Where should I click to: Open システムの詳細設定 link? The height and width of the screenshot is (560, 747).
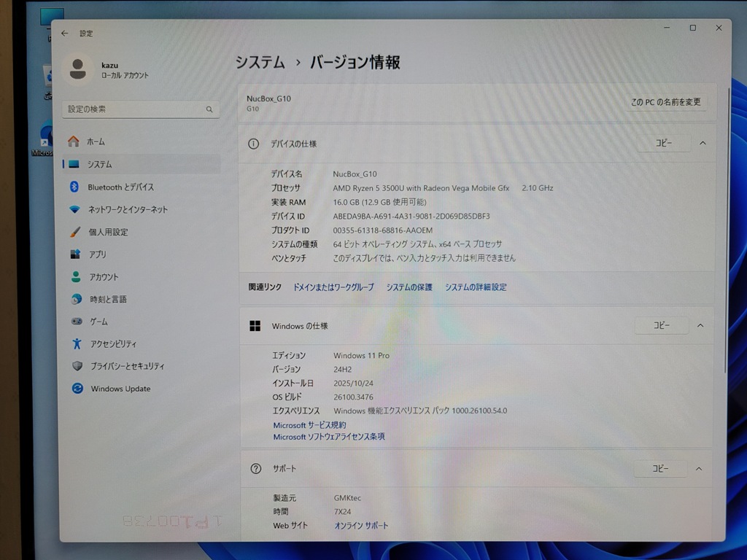[476, 287]
